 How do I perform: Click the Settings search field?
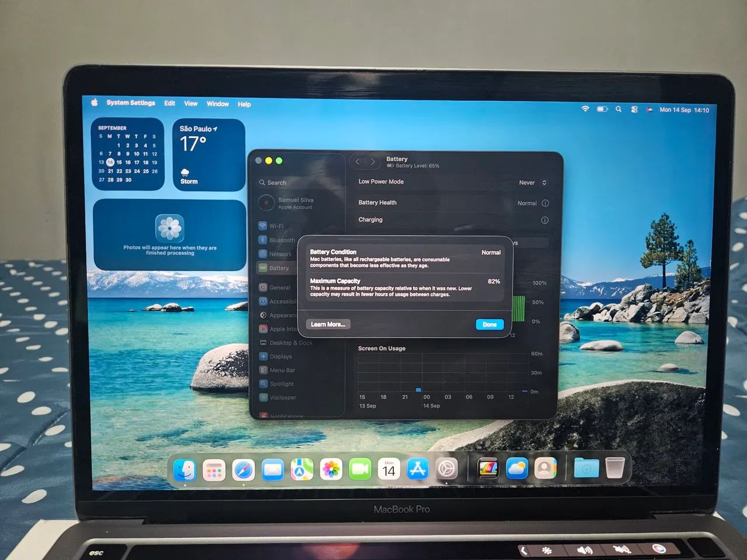click(299, 183)
